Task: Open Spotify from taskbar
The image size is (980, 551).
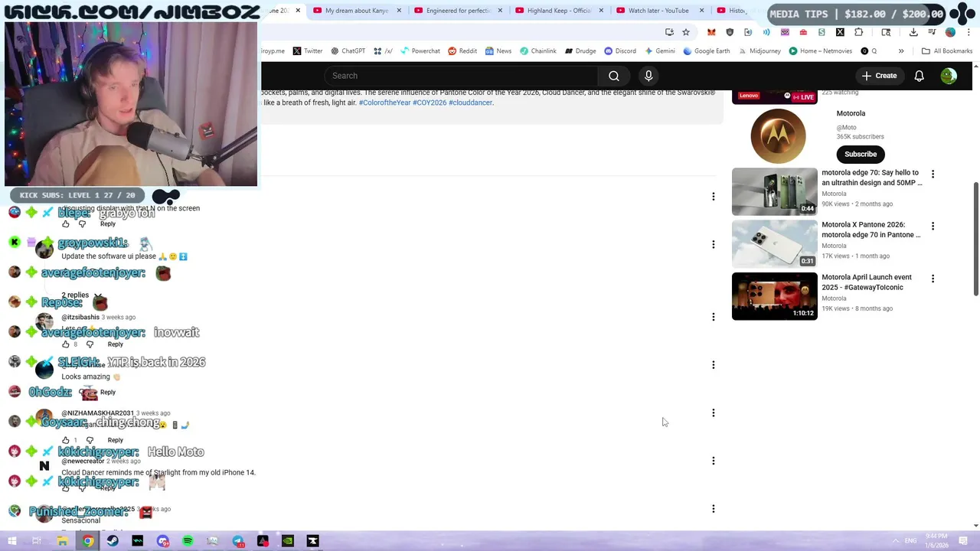Action: click(x=188, y=541)
